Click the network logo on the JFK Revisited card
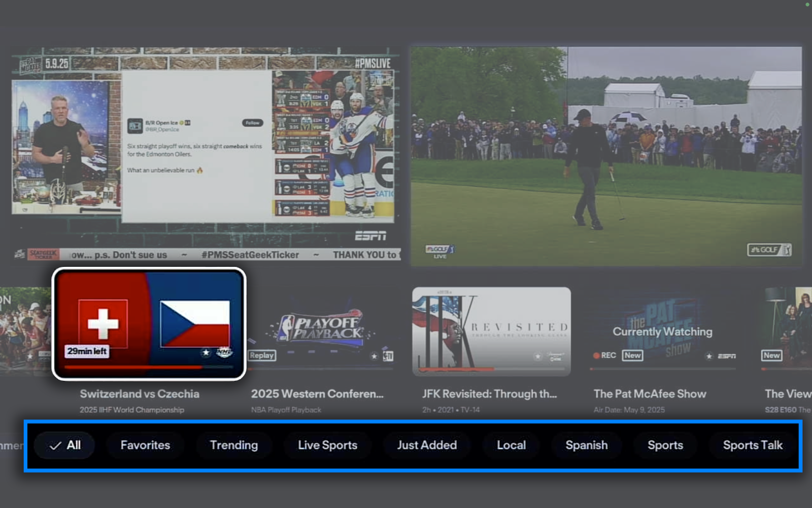812x508 pixels. pyautogui.click(x=556, y=357)
